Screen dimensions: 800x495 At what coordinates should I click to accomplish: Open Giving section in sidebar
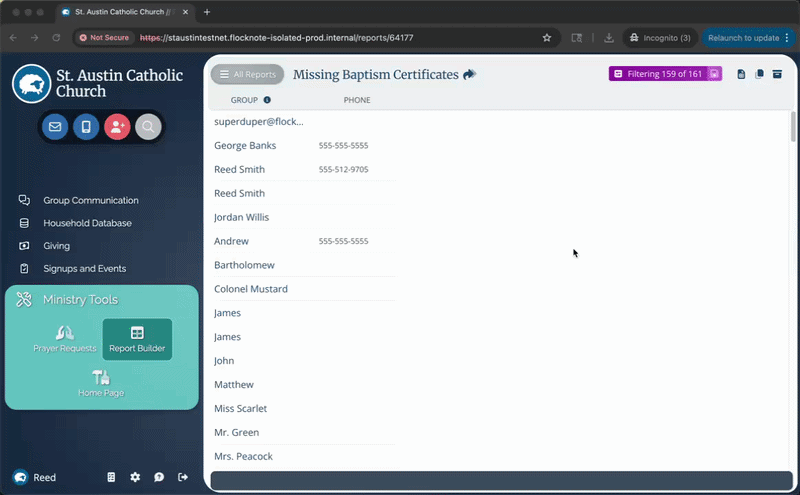click(56, 246)
